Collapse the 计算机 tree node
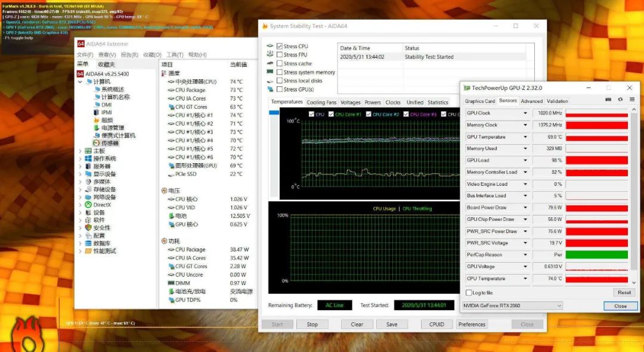The height and width of the screenshot is (352, 644). 80,82
